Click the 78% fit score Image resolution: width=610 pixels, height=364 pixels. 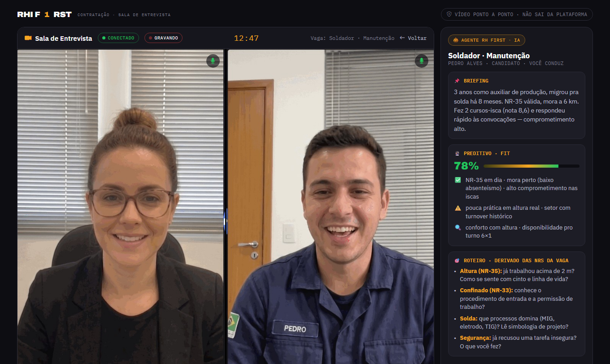click(x=466, y=166)
